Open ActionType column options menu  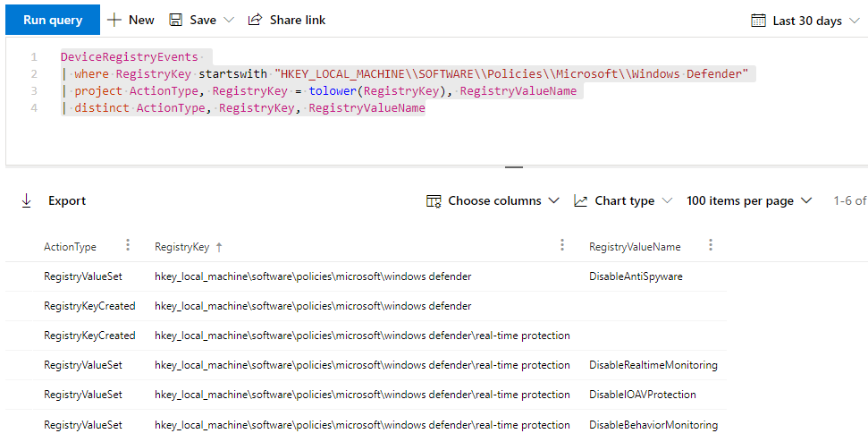[128, 245]
